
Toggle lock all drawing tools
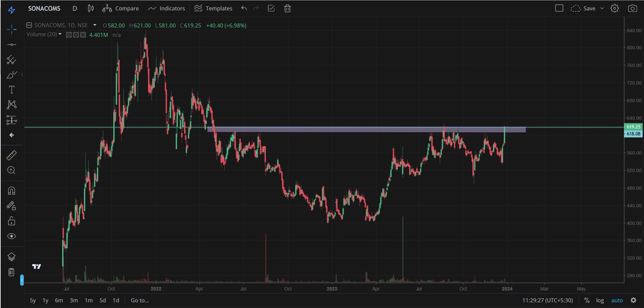click(x=12, y=221)
